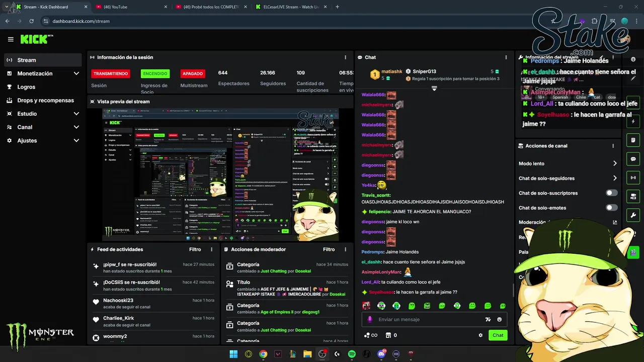644x362 pixels.
Task: Click Filtro in Feed de actividades
Action: pyautogui.click(x=195, y=249)
